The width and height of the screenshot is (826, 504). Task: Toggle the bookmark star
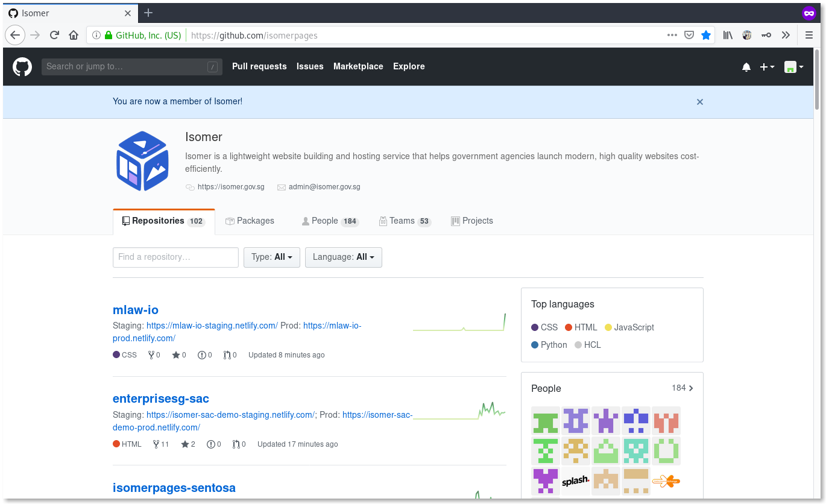706,35
